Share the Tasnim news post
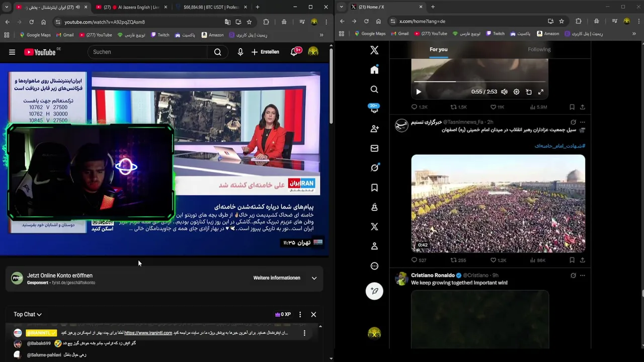 (583, 260)
